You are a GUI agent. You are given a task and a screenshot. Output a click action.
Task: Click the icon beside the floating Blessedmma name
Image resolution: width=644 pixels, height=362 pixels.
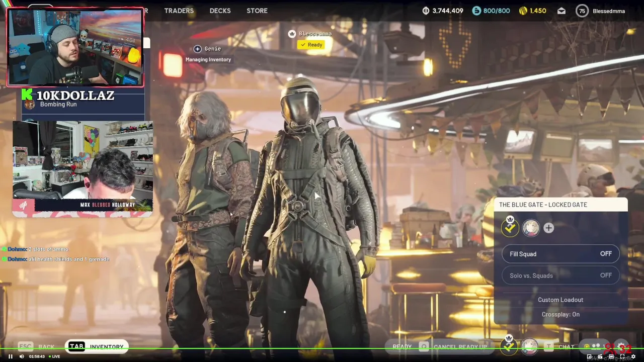tap(292, 34)
